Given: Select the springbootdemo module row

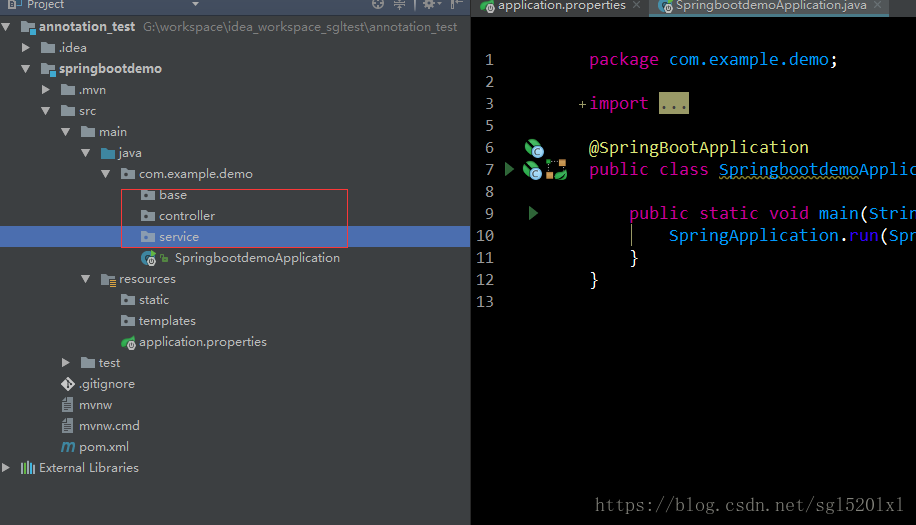Looking at the screenshot, I should [235, 68].
